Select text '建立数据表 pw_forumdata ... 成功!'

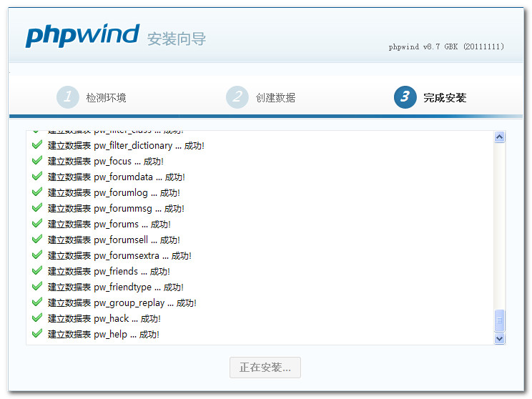point(117,177)
